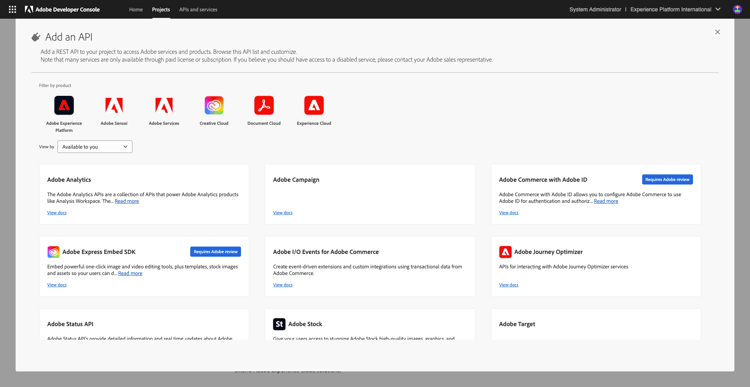
Task: Select the Document Cloud product filter
Action: (264, 105)
